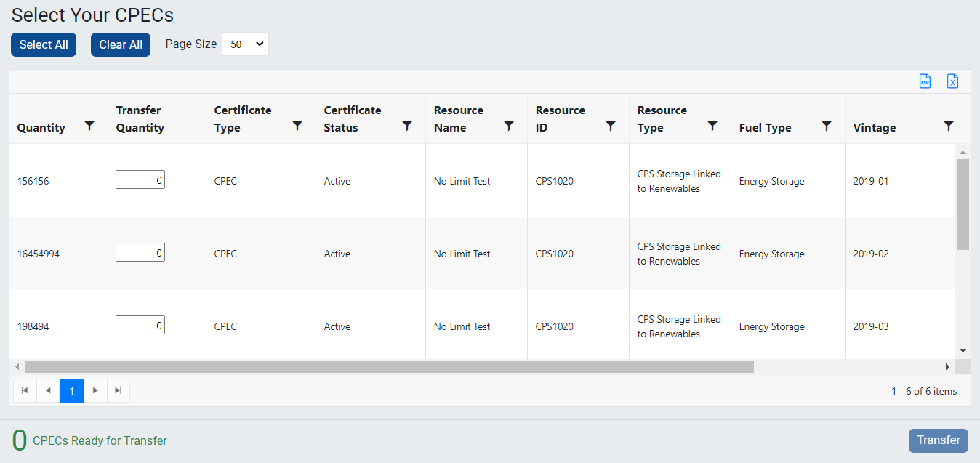Click the Clear All button

click(121, 44)
